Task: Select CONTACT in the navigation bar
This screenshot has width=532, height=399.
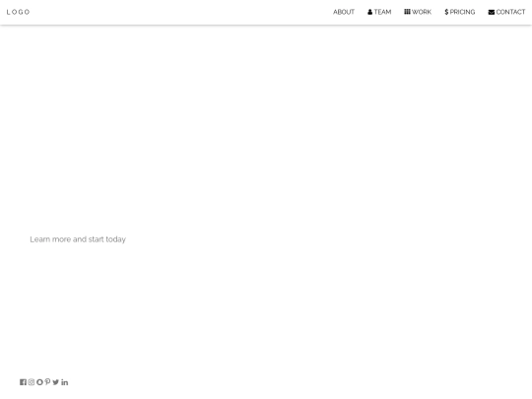Action: 506,12
